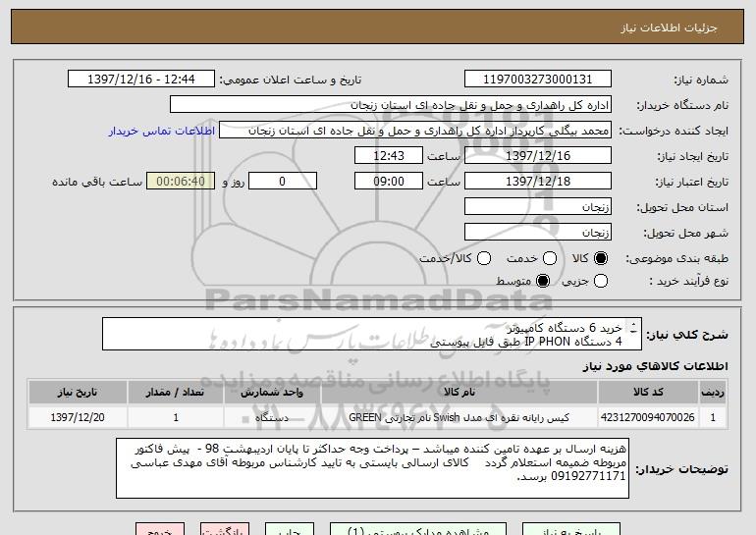Open the اطلاعات تماس خریدار link

pos(162,131)
